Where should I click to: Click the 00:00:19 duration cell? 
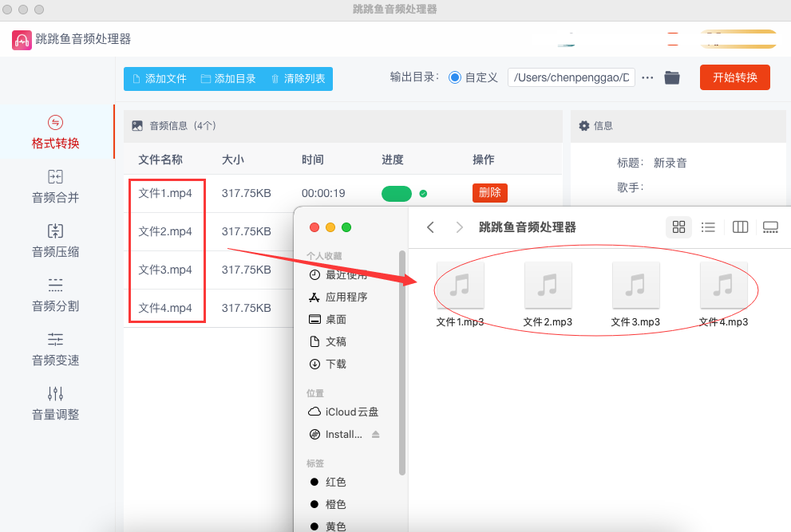(x=323, y=193)
